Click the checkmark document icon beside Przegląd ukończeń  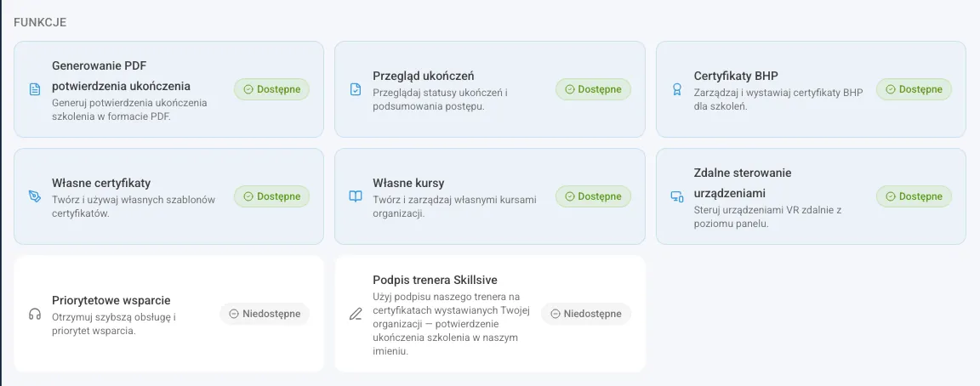tap(356, 89)
